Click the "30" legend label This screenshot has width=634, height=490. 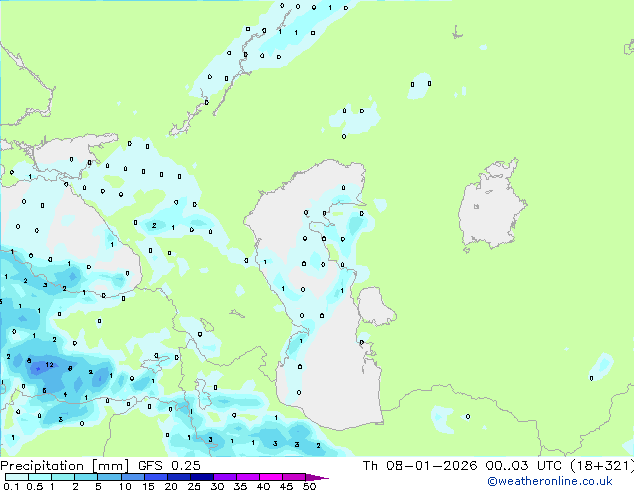217,486
